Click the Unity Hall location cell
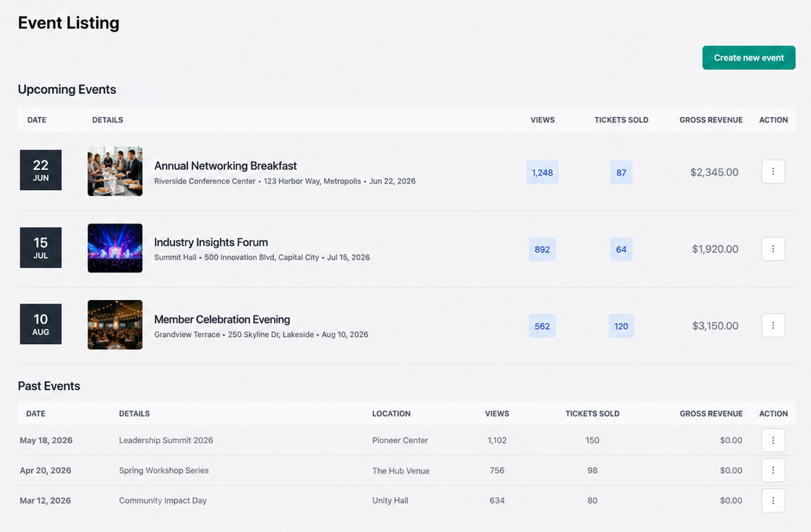This screenshot has width=811, height=532. (x=390, y=500)
